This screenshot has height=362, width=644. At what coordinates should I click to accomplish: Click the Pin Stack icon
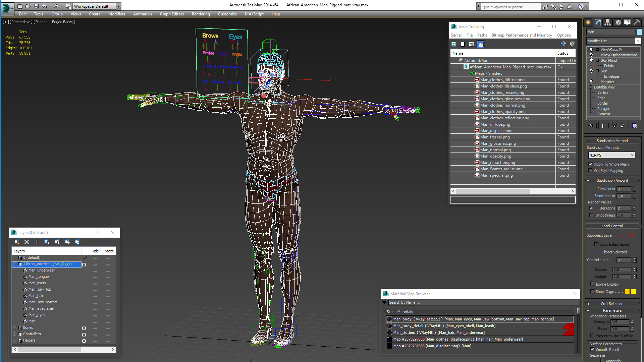click(591, 125)
